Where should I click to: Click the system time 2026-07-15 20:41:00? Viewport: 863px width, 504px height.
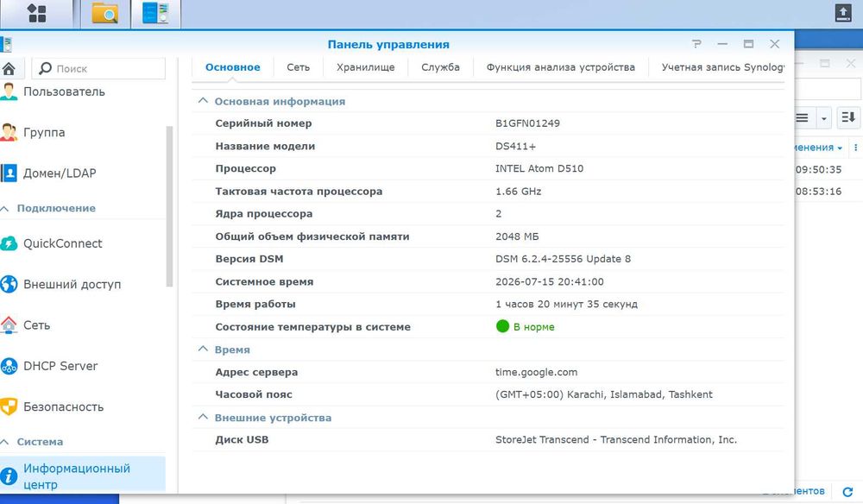click(x=549, y=281)
